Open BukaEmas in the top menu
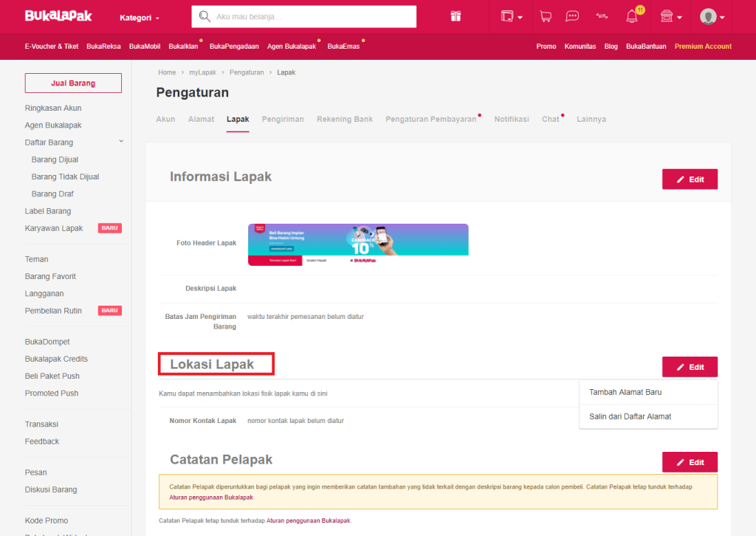This screenshot has width=756, height=536. tap(343, 47)
